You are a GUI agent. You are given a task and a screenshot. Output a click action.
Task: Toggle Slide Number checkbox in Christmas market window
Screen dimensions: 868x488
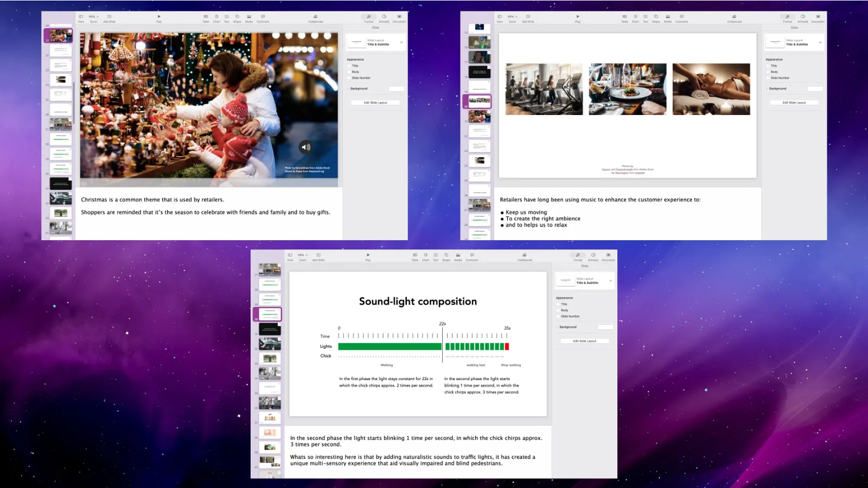pyautogui.click(x=349, y=78)
